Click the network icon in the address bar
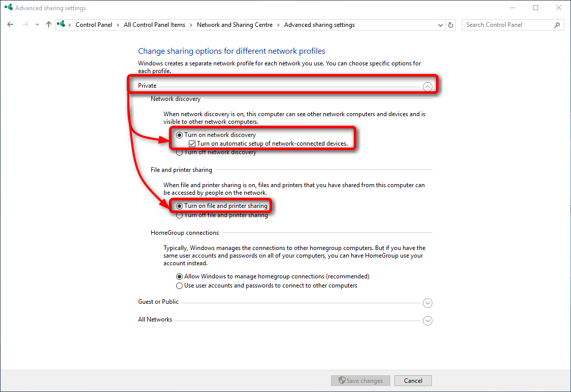The image size is (571, 392). (61, 24)
